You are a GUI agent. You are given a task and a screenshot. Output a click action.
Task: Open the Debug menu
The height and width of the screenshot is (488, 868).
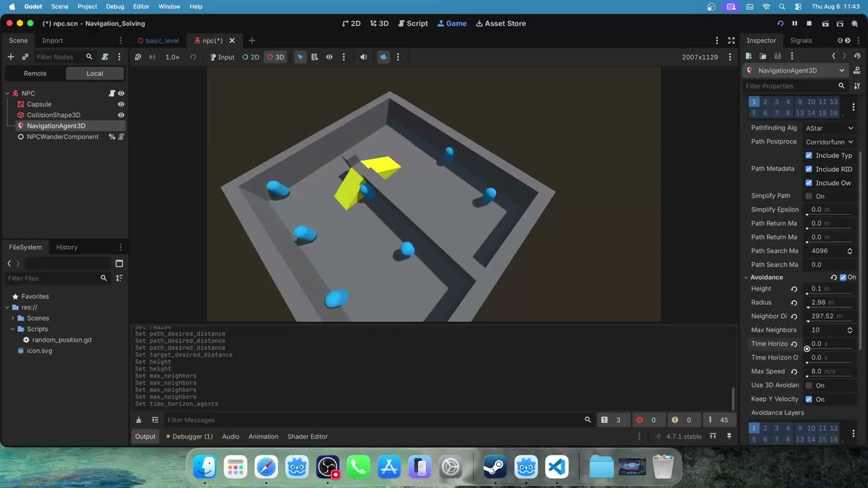[115, 7]
